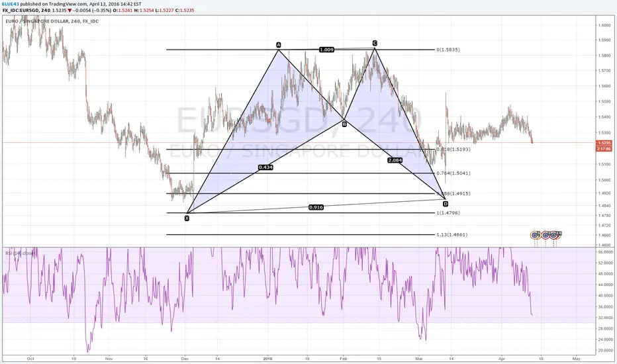Click the close value C:1.5235
This screenshot has width=617, height=364.
[185, 10]
